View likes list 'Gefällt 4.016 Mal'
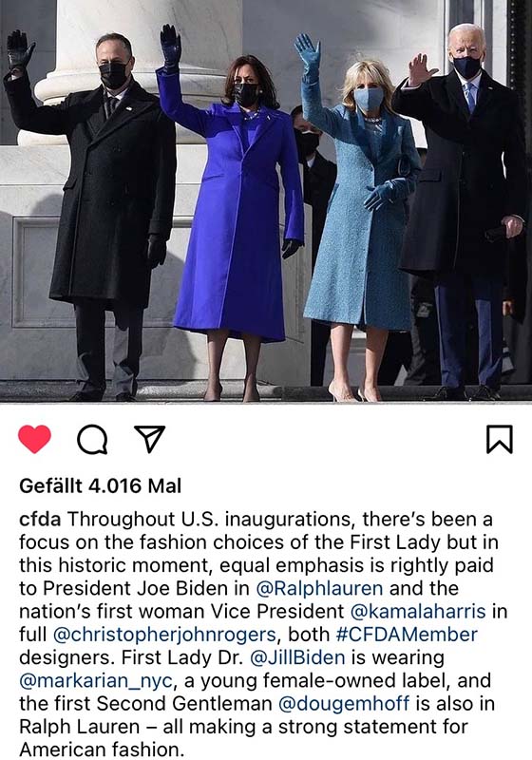 (x=101, y=485)
